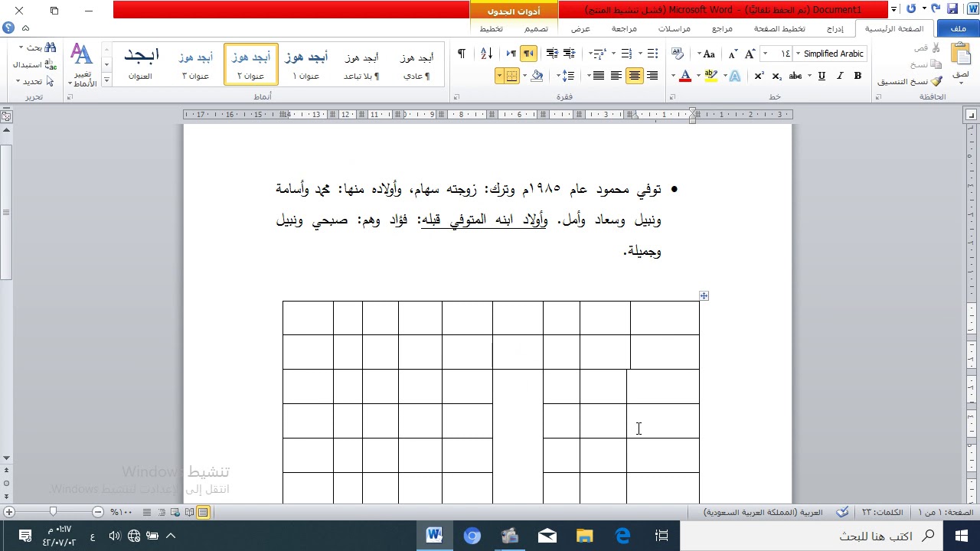Screen dimensions: 980x551
Task: Switch to the Insert (إدراج) tab
Action: [835, 28]
